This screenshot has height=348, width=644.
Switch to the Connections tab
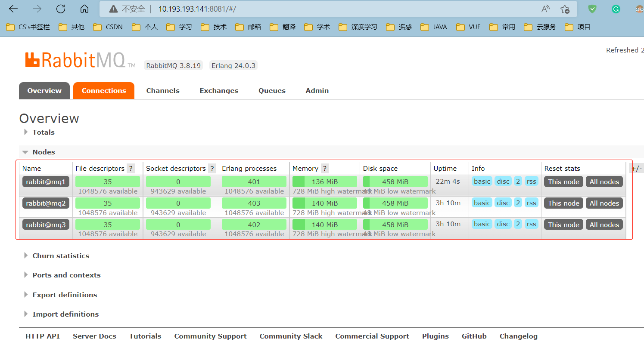104,91
